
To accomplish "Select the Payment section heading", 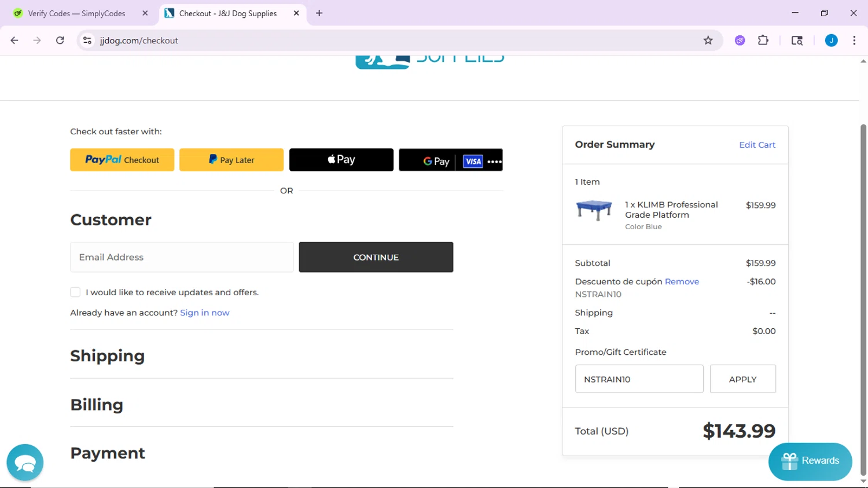I will [x=108, y=453].
